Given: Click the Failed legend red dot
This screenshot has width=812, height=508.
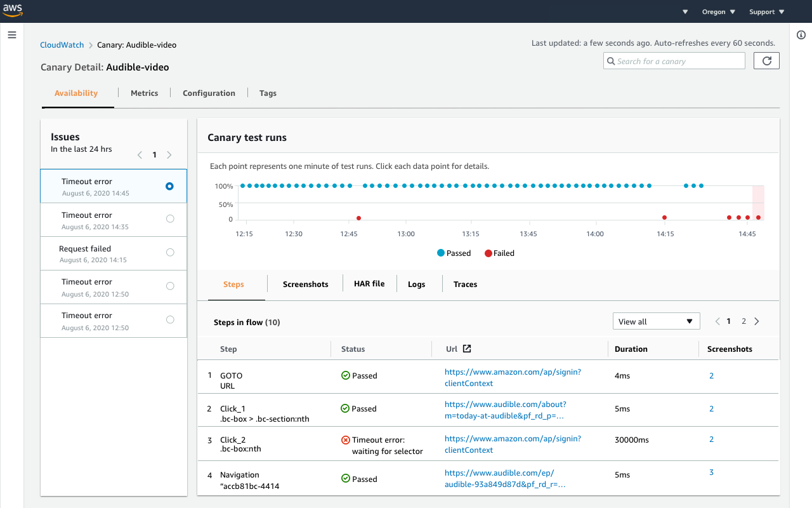Looking at the screenshot, I should tap(488, 253).
